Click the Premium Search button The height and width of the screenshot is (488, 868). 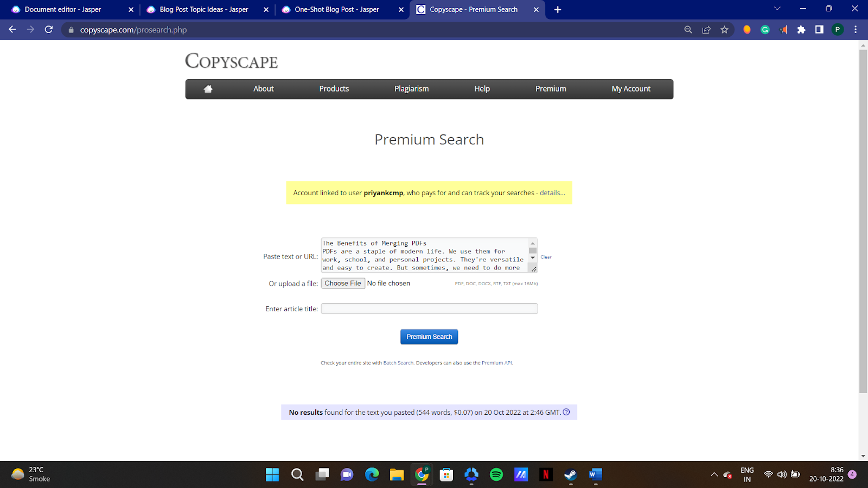[x=429, y=337]
